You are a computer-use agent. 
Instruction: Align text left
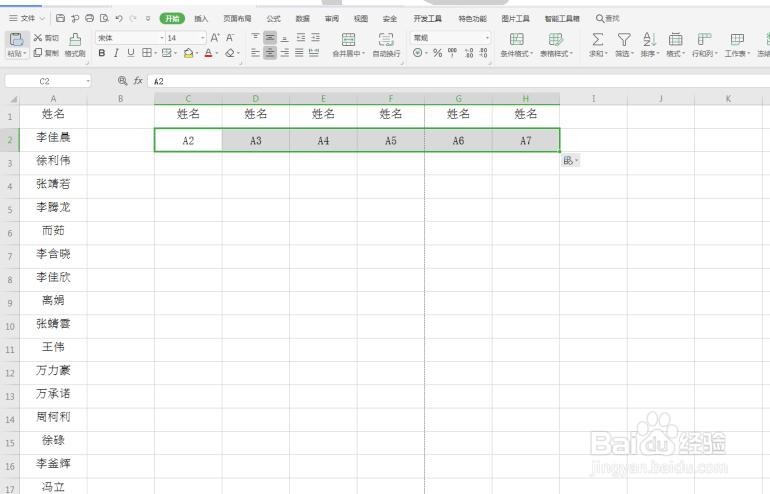coord(255,53)
